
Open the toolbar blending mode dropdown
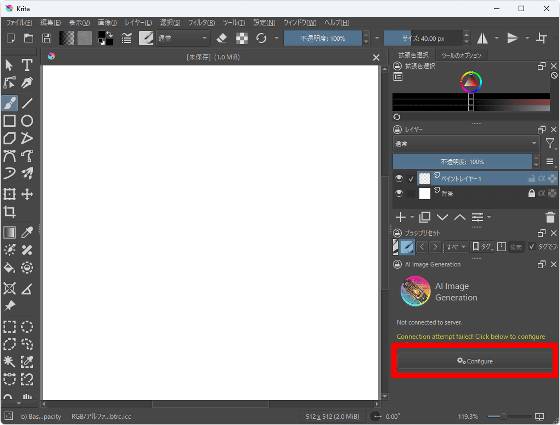pos(183,38)
